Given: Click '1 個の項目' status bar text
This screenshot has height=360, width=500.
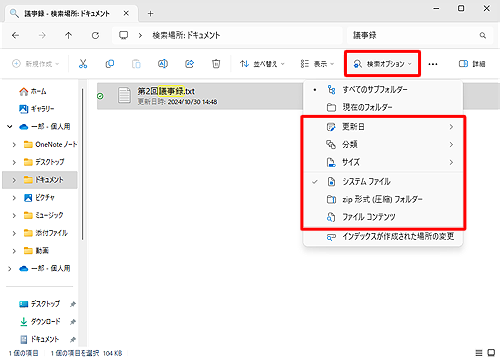Looking at the screenshot, I should [x=24, y=353].
